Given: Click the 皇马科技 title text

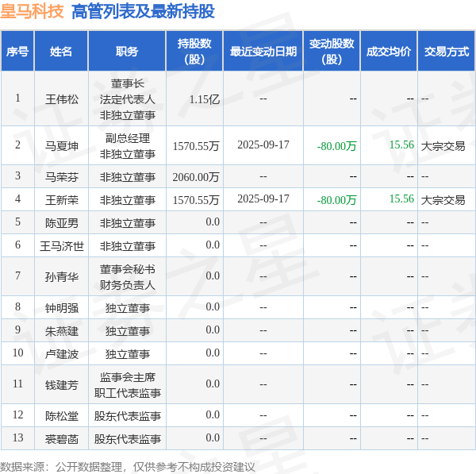Looking at the screenshot, I should point(32,12).
